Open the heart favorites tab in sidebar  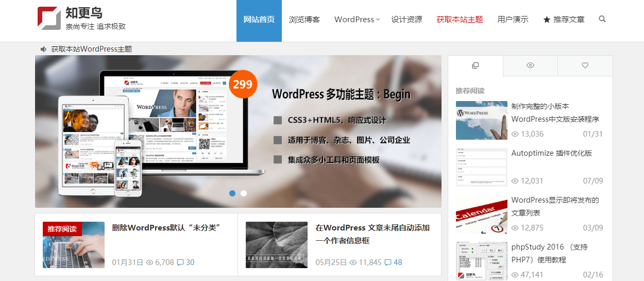585,65
